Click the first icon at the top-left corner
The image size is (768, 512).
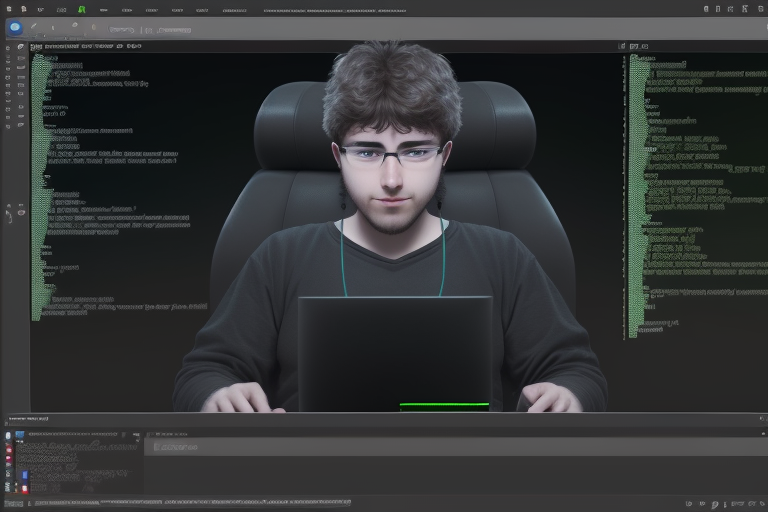coord(7,9)
